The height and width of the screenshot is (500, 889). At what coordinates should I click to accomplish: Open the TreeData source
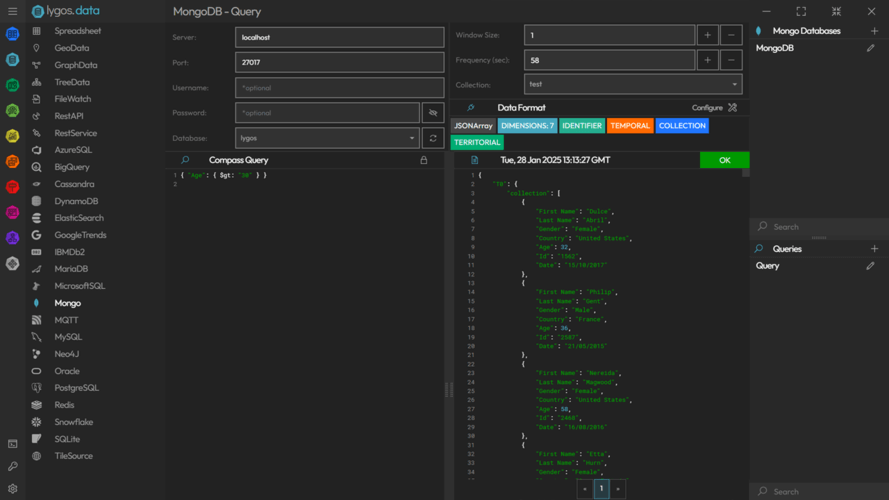[72, 82]
